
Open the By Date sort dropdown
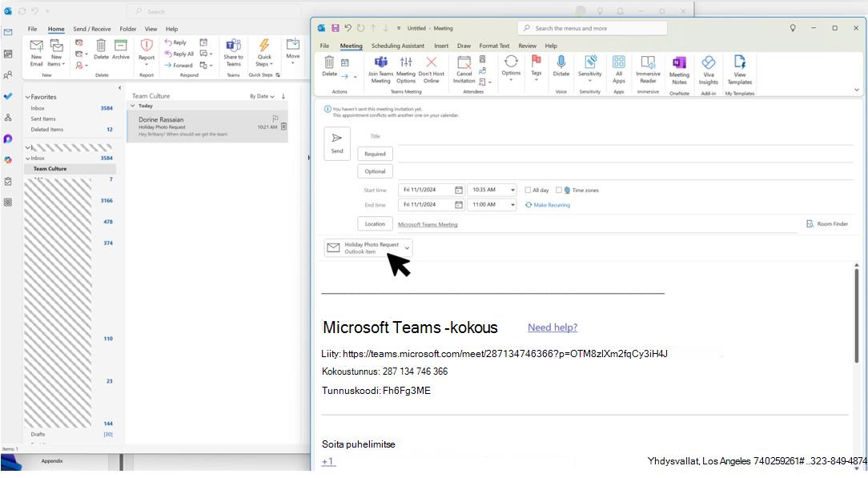point(262,96)
